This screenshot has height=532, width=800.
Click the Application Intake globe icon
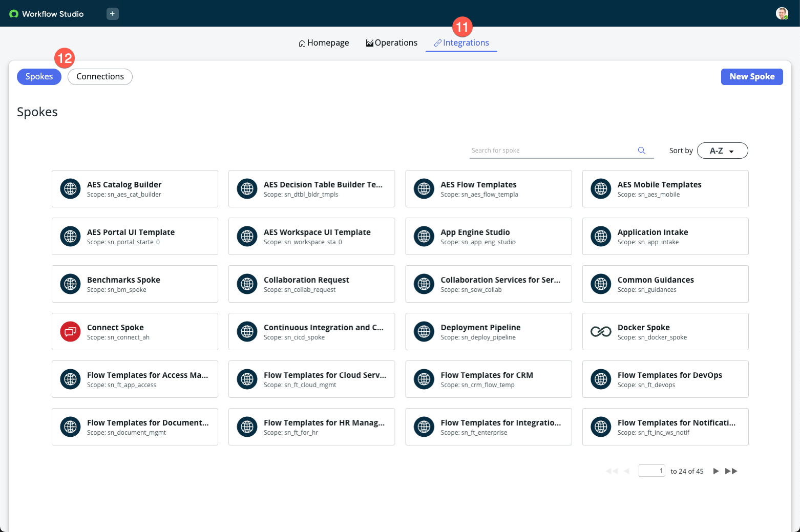601,237
